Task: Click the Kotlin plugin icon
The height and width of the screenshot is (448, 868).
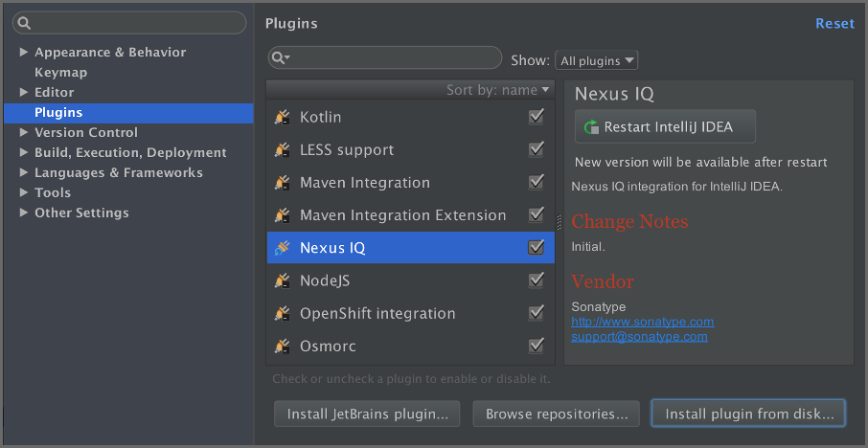Action: pos(283,117)
